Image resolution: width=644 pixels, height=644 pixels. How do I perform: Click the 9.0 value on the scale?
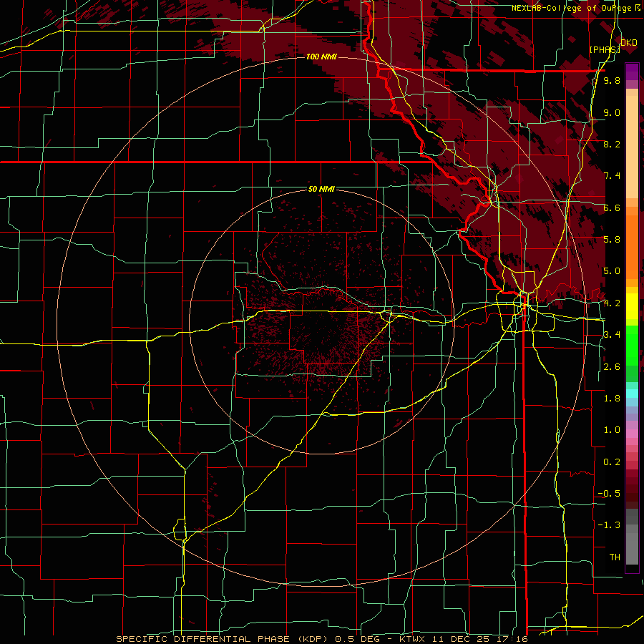[x=612, y=112]
